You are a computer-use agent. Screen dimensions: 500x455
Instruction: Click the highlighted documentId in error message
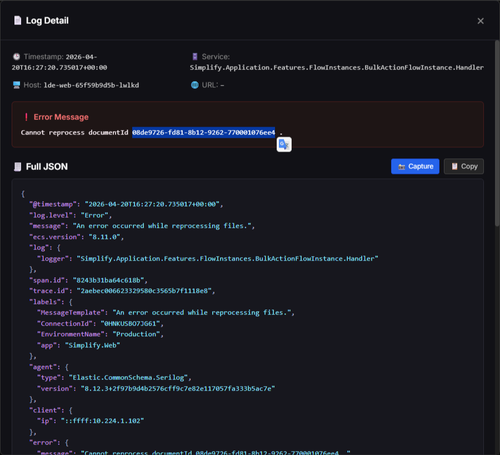pos(204,132)
